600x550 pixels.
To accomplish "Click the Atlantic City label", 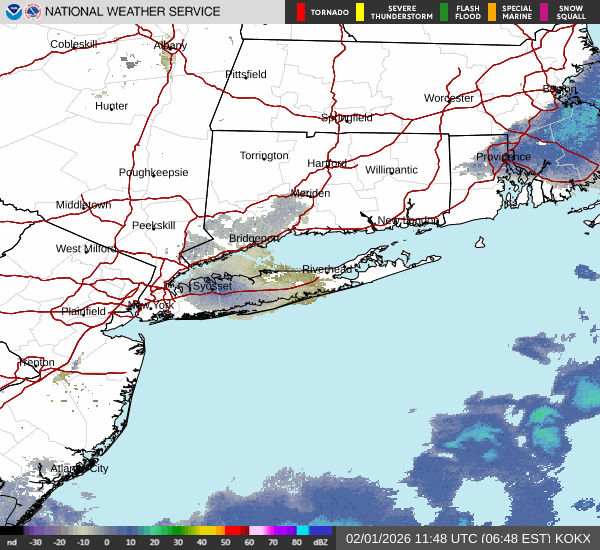I will 79,468.
